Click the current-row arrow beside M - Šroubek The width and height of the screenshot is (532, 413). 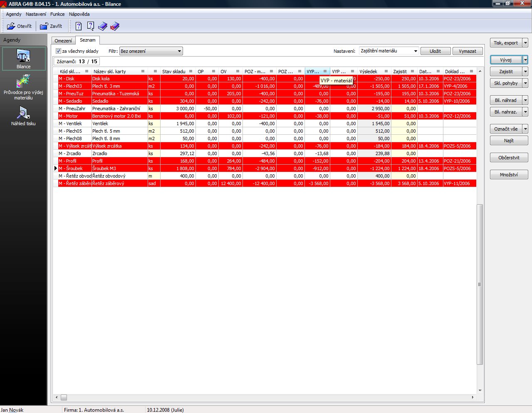pyautogui.click(x=55, y=168)
